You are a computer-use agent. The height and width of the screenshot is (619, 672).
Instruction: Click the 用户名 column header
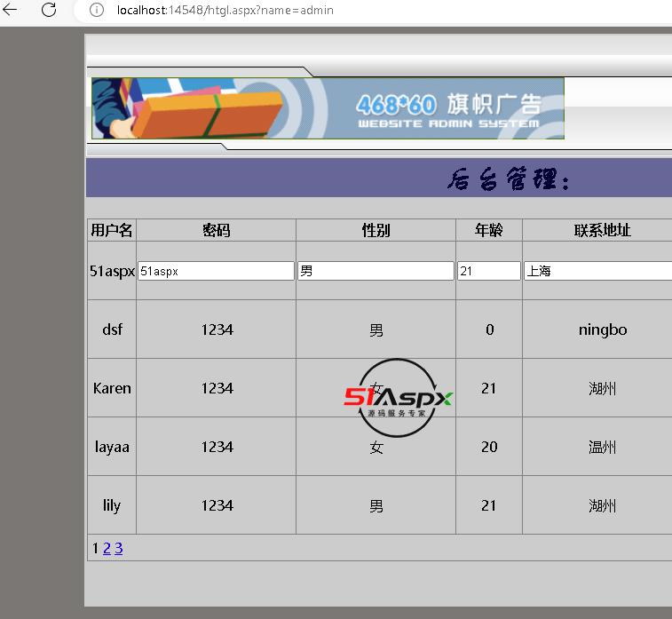[112, 230]
